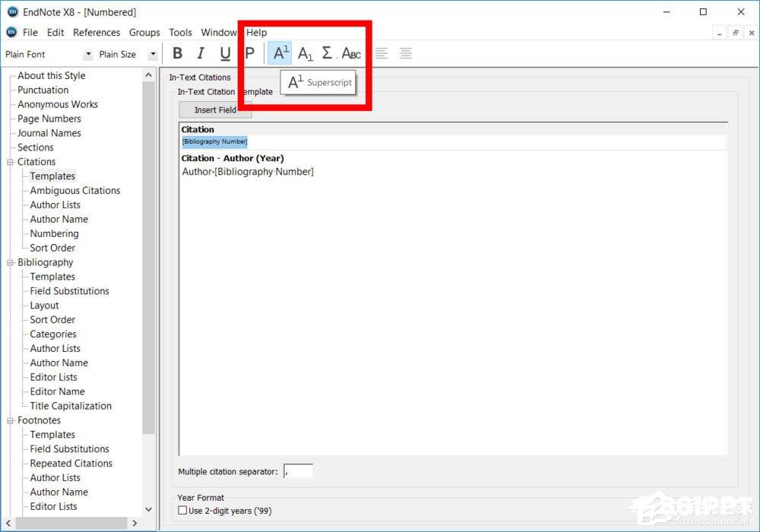Screen dimensions: 760x532
Task: Select Sections in the tree
Action: (36, 147)
